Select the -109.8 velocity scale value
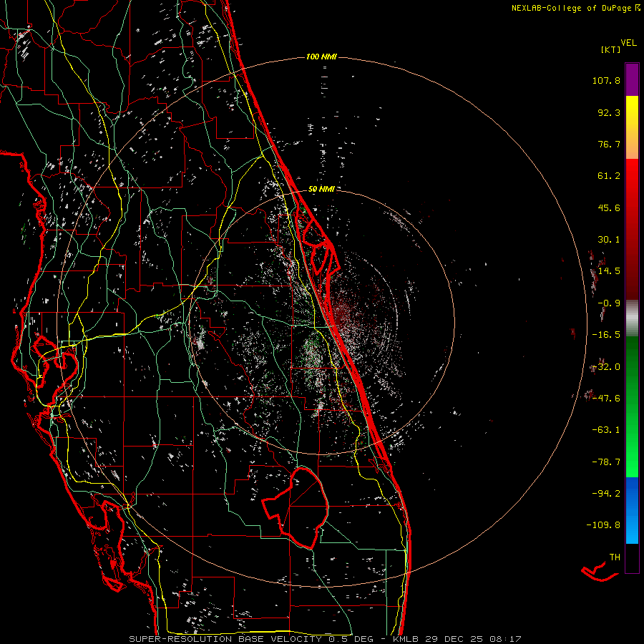Viewport: 644px width, 644px height. click(x=603, y=525)
